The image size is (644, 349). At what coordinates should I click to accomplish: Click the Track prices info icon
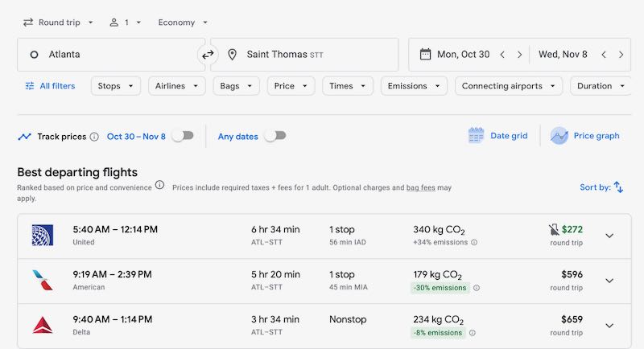tap(94, 137)
